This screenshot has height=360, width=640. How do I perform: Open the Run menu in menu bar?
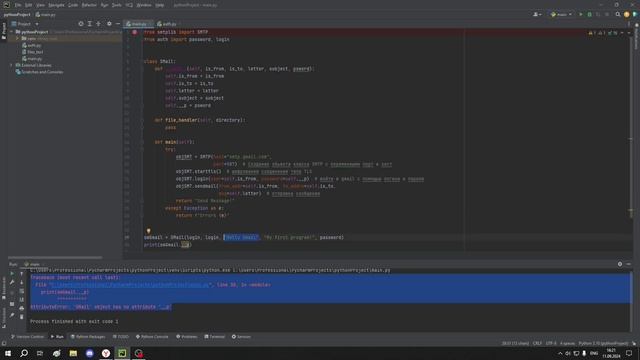pos(104,5)
